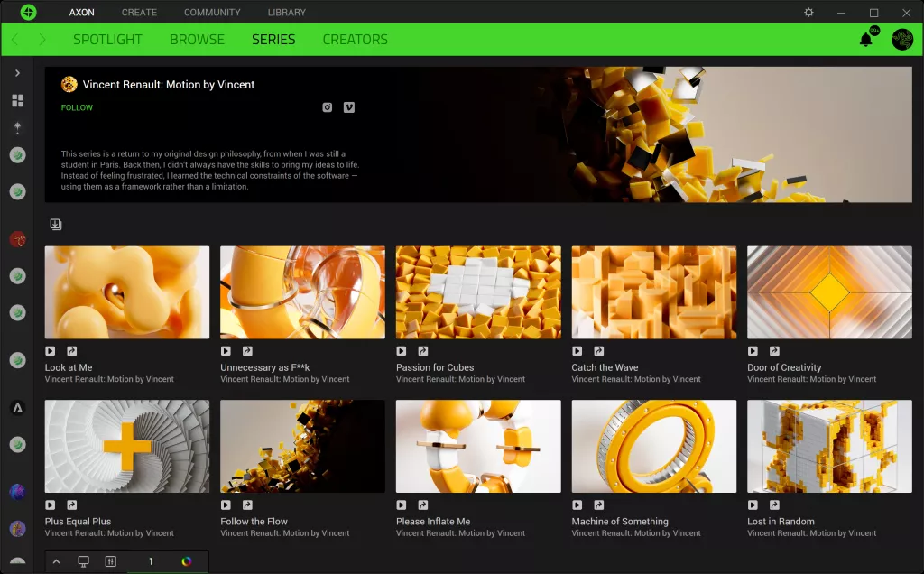Open the LIBRARY tab

[x=286, y=13]
